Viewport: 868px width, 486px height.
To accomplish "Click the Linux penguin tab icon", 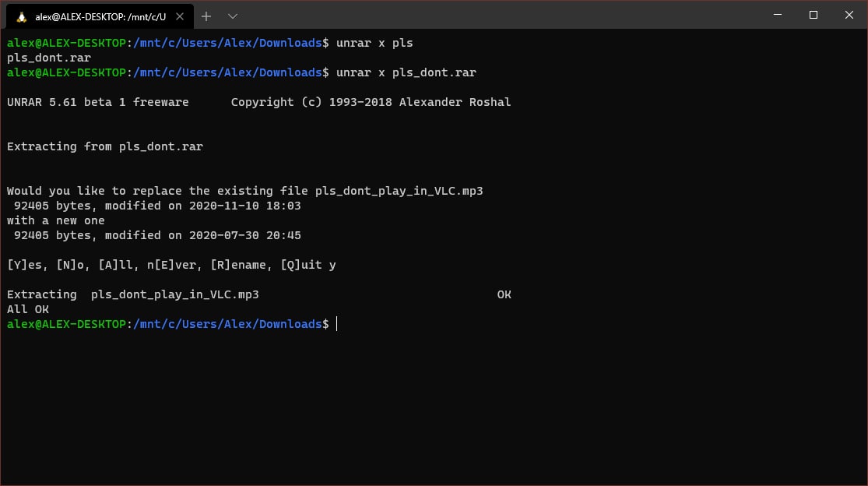I will pos(22,17).
